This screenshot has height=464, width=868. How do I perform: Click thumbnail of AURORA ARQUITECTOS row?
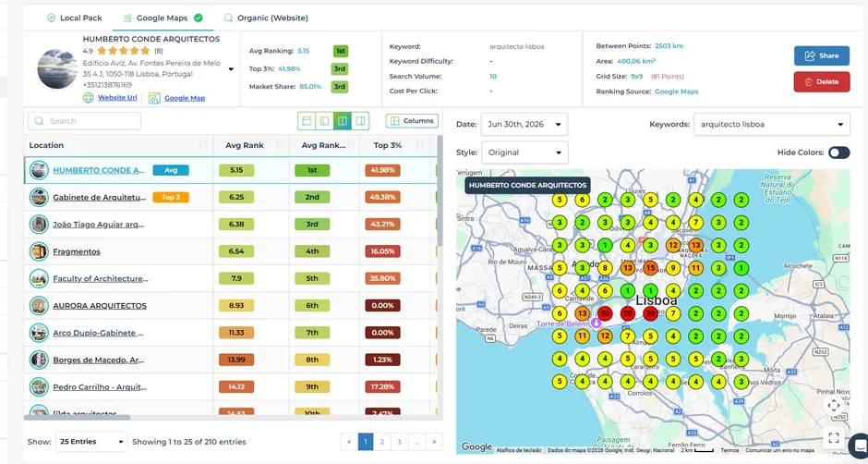[x=39, y=305]
